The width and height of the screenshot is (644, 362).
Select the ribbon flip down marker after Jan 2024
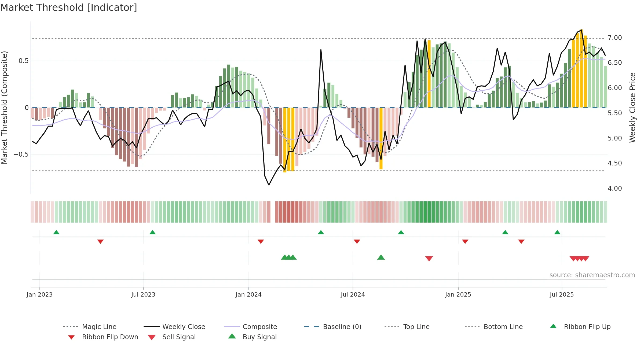tap(261, 242)
